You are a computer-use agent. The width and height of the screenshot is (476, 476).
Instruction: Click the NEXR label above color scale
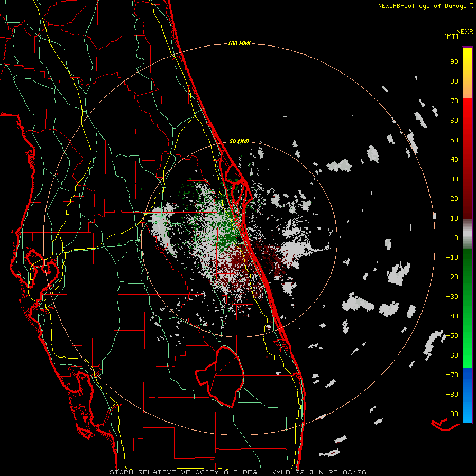(x=465, y=32)
